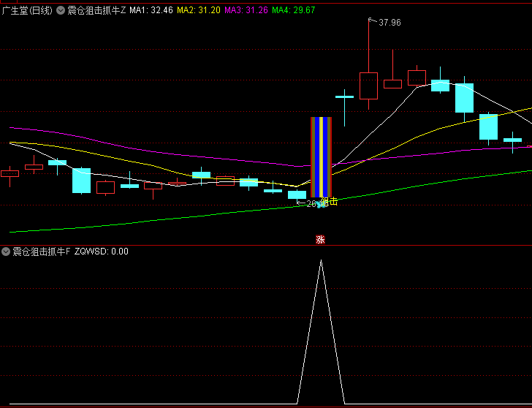Screen dimensions: 532x408
Task: Click the red 涨 marker icon
Action: point(320,239)
